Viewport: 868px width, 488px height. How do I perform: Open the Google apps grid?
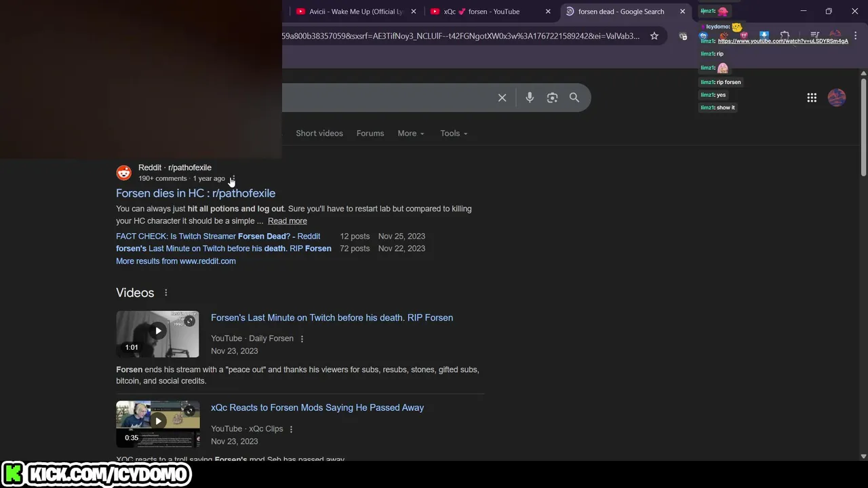[x=812, y=98]
